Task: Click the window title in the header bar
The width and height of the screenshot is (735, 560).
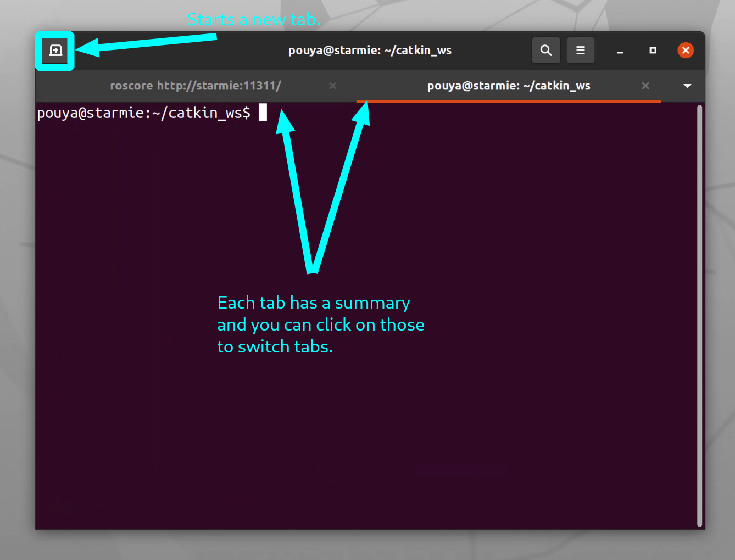Action: [x=370, y=51]
